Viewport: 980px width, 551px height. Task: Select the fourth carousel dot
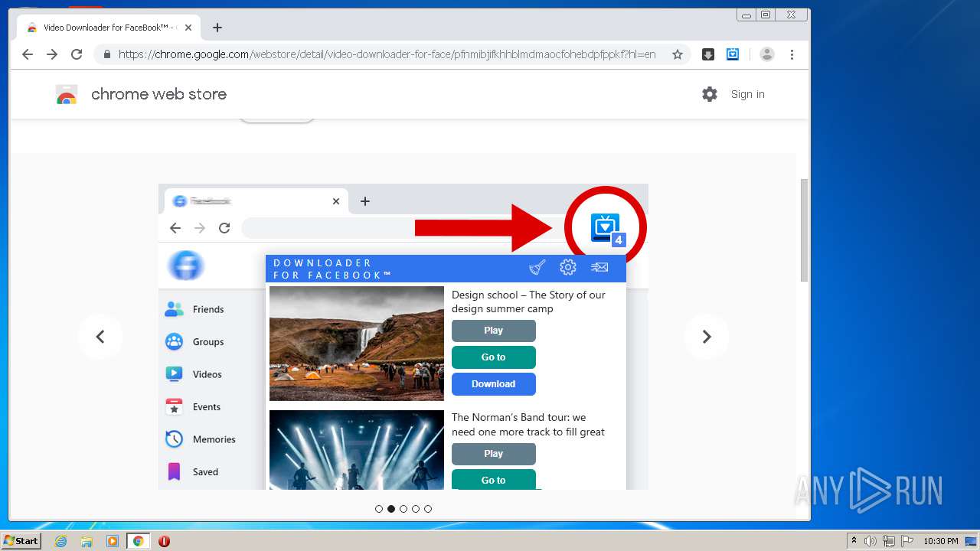(416, 509)
